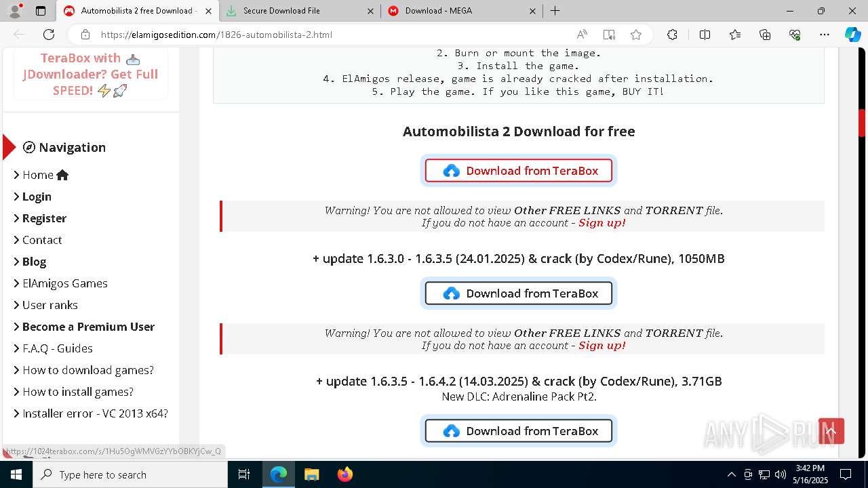Show hidden system tray icons
The width and height of the screenshot is (868, 488).
[731, 474]
